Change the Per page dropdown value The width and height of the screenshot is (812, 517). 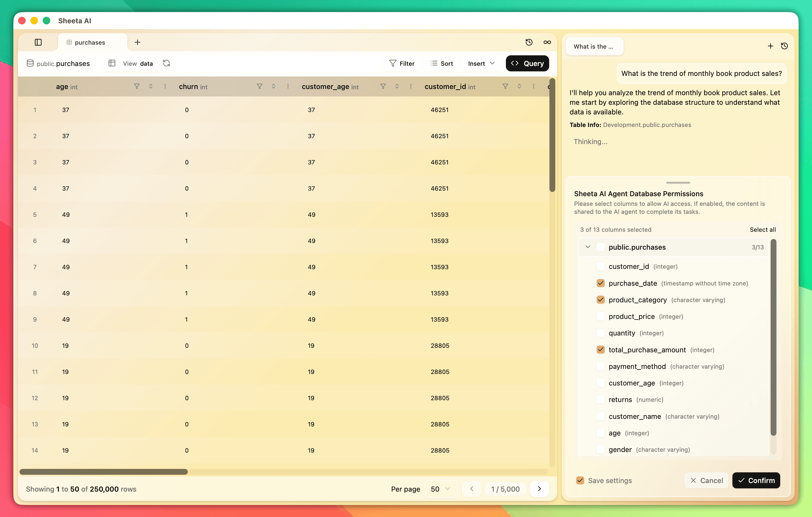tap(441, 489)
